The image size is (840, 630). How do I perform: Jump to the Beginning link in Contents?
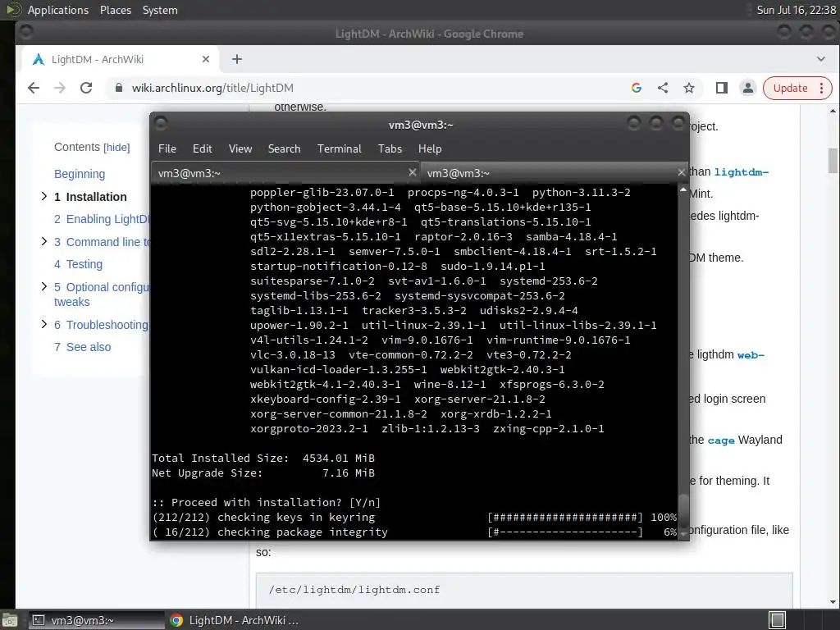(80, 174)
